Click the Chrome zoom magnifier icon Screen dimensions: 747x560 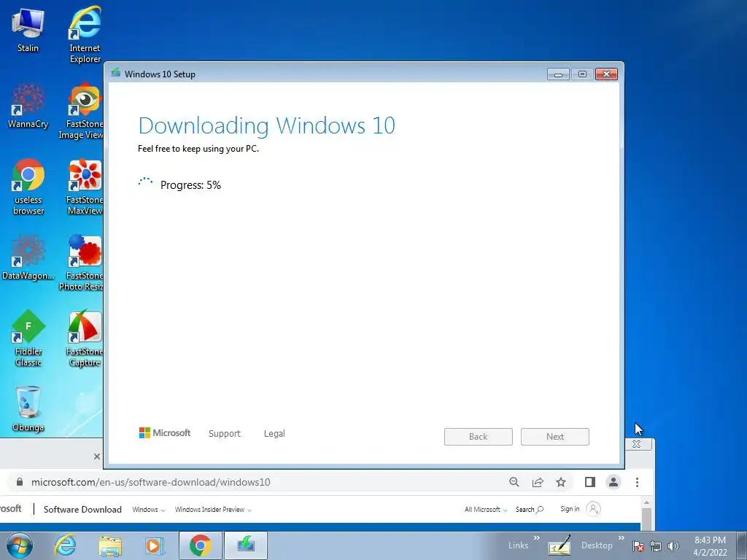pyautogui.click(x=514, y=482)
